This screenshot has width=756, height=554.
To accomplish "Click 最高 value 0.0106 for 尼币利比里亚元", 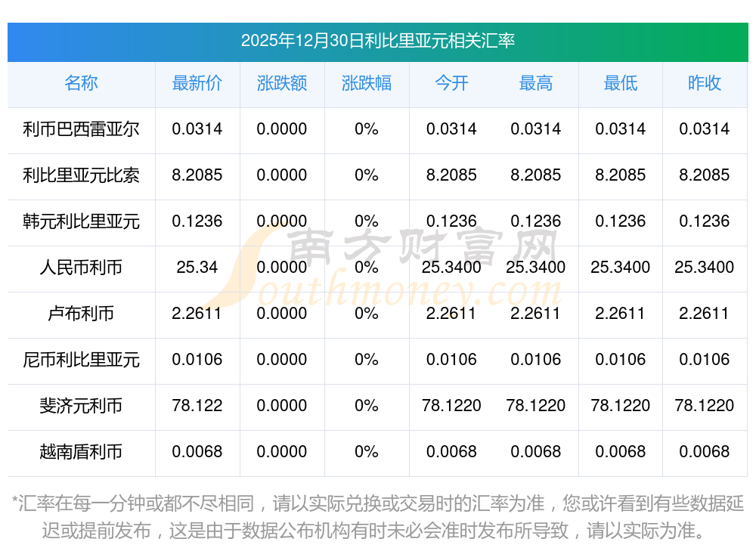I will pyautogui.click(x=536, y=360).
